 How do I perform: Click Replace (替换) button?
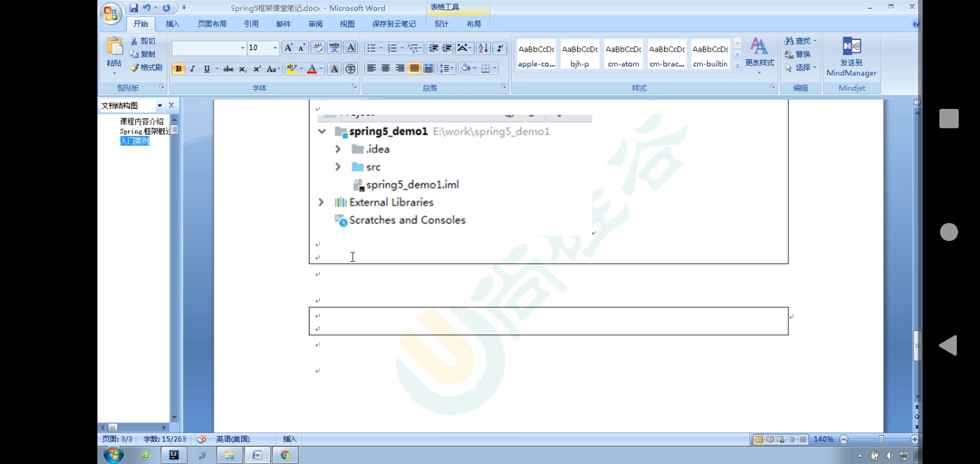tap(798, 54)
